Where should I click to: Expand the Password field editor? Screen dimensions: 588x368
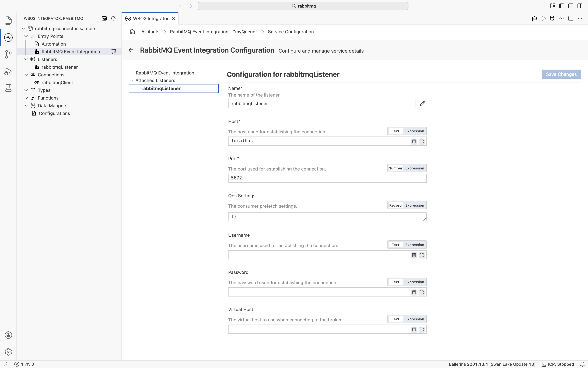pyautogui.click(x=422, y=292)
